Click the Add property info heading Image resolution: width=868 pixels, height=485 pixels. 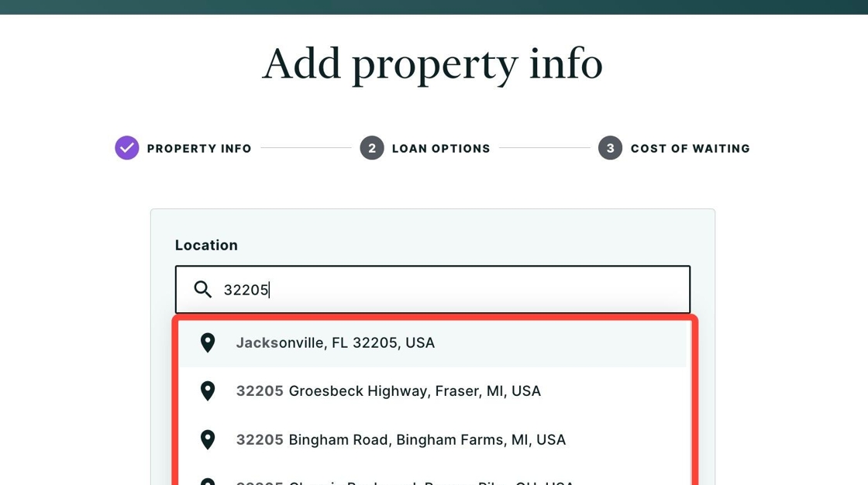[432, 64]
